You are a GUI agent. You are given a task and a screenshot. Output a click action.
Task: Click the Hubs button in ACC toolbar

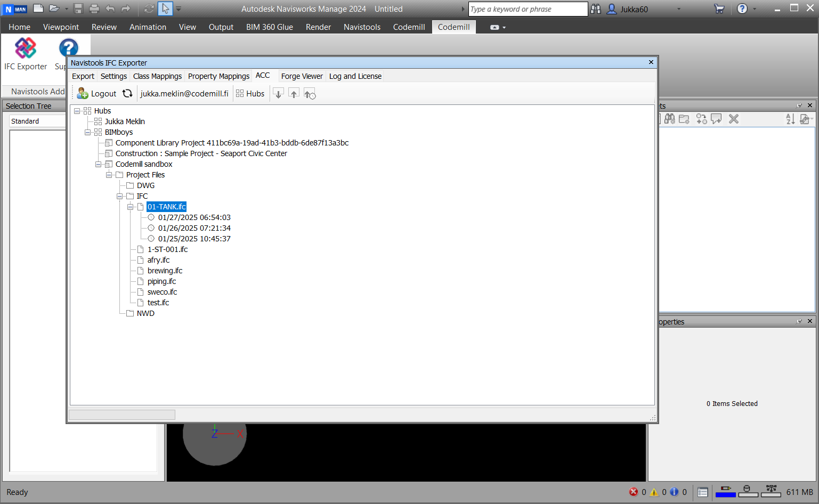(250, 94)
